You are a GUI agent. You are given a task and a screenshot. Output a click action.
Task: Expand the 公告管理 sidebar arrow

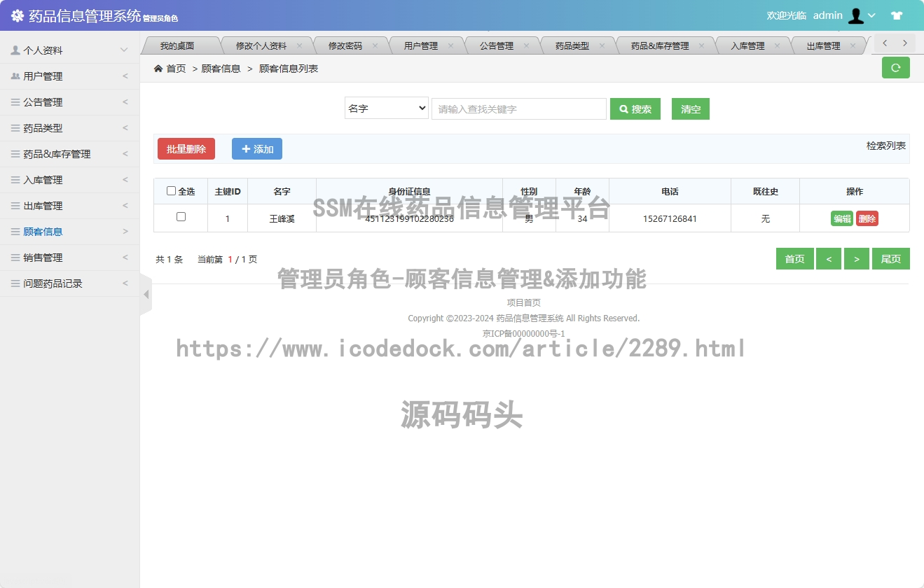[x=125, y=102]
